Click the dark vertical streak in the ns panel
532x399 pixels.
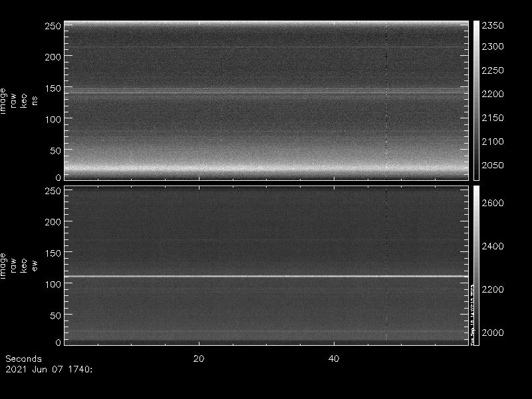[386, 100]
